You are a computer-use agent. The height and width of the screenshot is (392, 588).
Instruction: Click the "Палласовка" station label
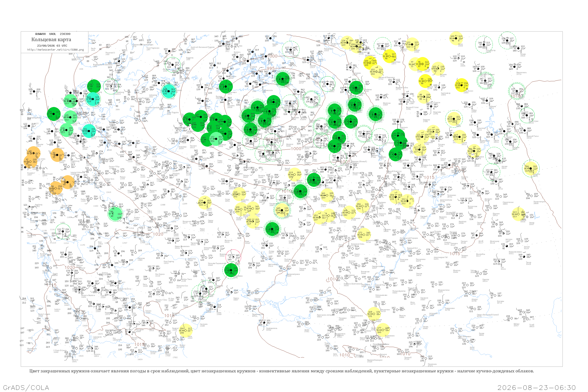pyautogui.click(x=421, y=259)
